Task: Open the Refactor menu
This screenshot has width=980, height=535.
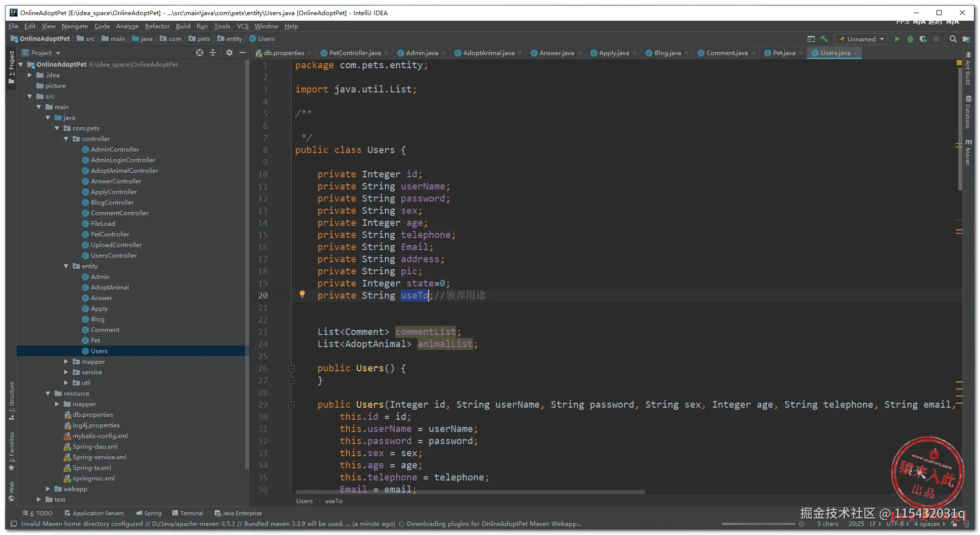Action: point(157,26)
